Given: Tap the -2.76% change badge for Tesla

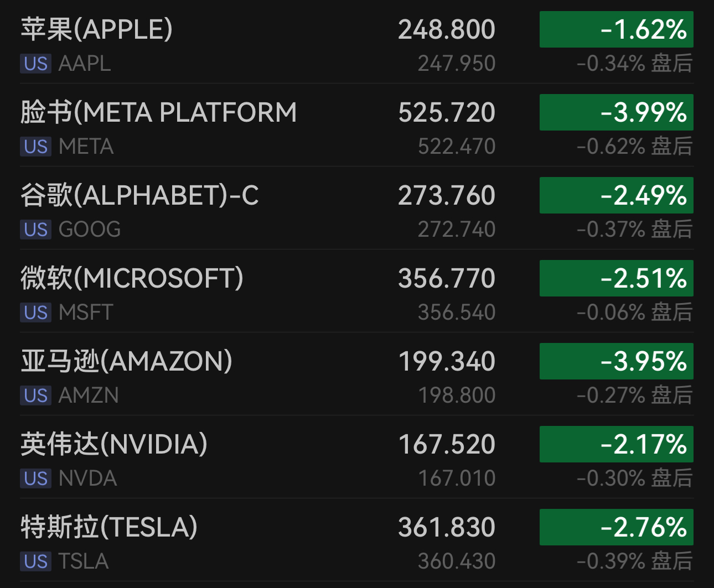Looking at the screenshot, I should click(x=616, y=527).
